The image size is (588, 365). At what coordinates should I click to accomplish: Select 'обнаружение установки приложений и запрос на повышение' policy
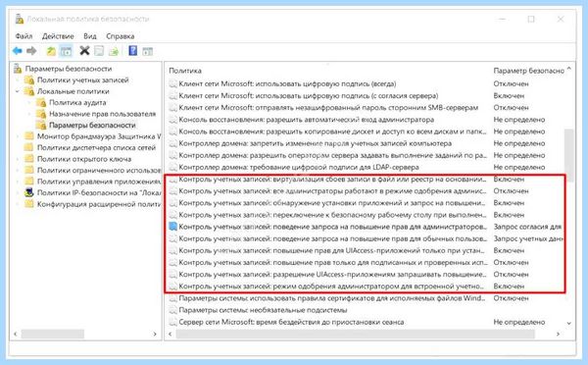(x=332, y=203)
